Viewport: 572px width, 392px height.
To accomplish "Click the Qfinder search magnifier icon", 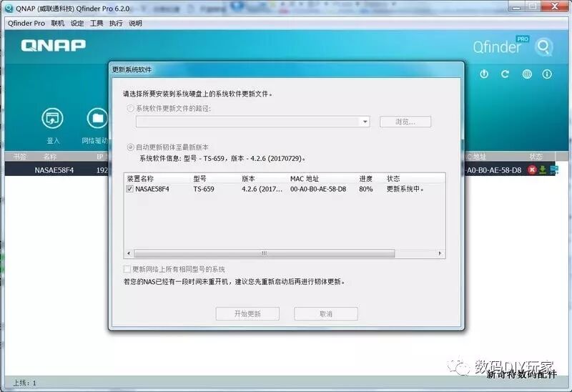I will point(543,46).
